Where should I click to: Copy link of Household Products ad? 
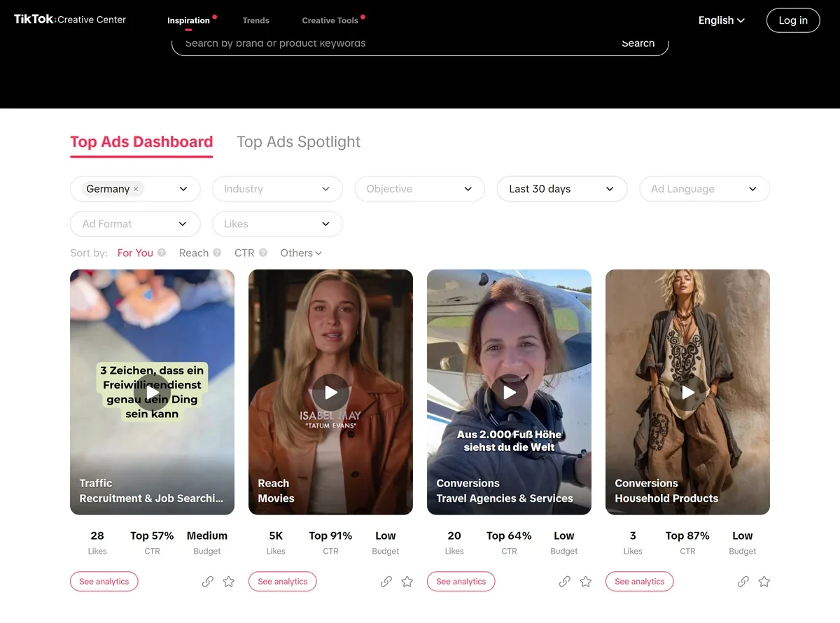coord(743,582)
